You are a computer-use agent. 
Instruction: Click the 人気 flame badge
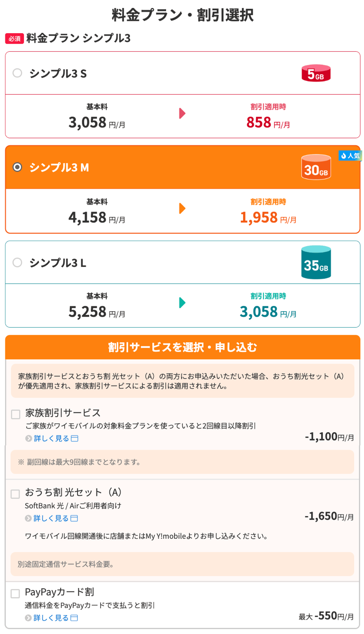coord(350,155)
